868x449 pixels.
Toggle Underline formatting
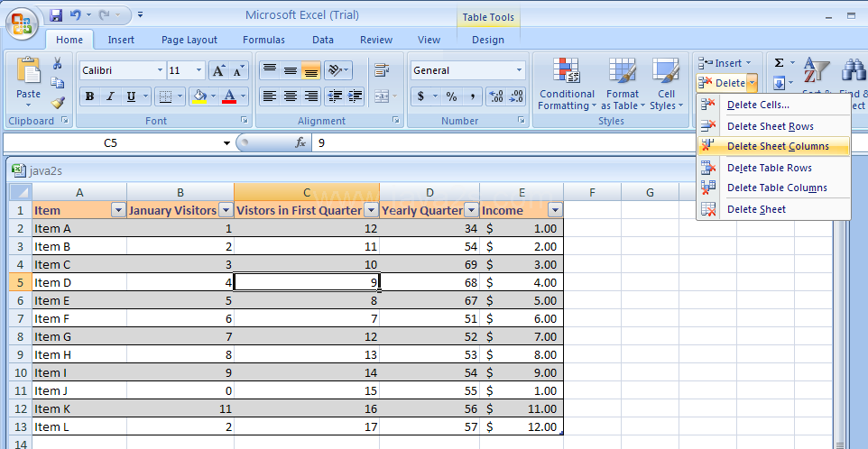tap(131, 96)
